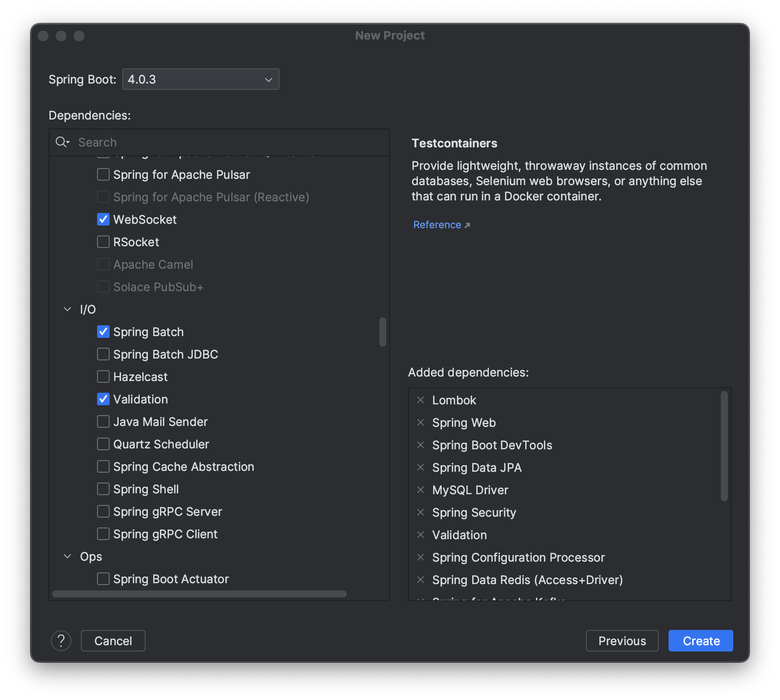Screen dimensions: 780x700
Task: Check Spring Batch JDBC
Action: click(103, 354)
